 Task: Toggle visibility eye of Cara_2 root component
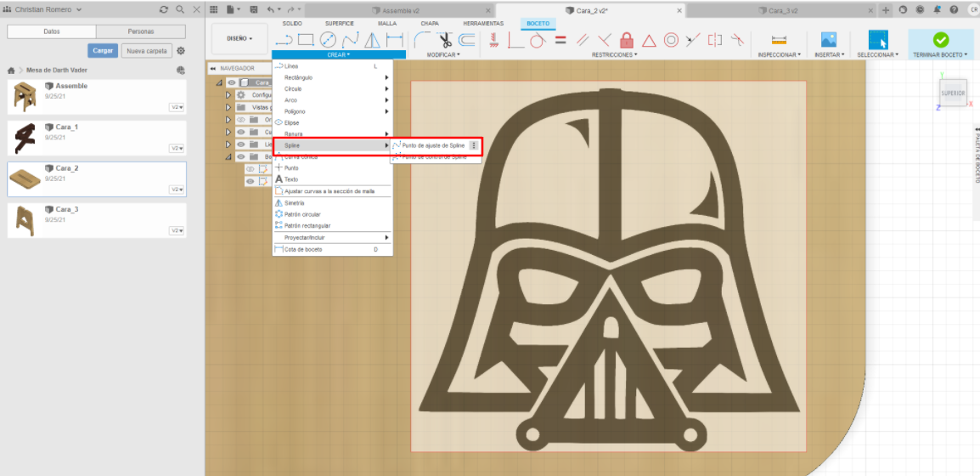[231, 82]
